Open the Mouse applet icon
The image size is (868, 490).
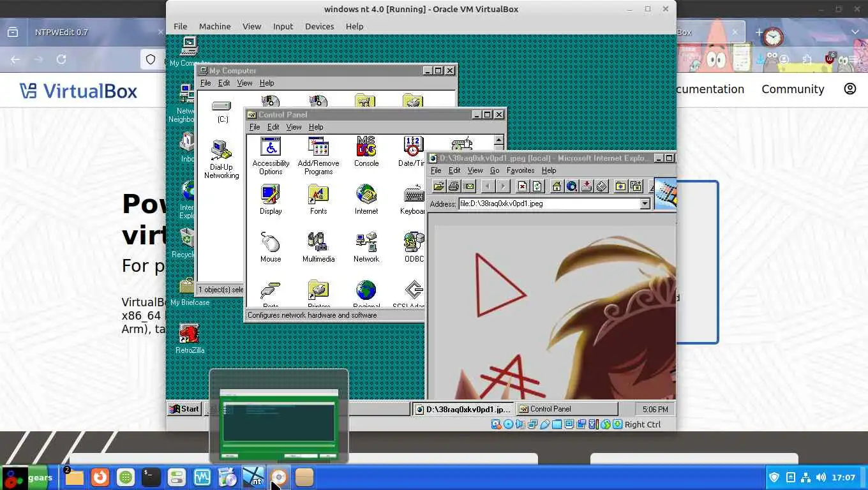pos(271,248)
